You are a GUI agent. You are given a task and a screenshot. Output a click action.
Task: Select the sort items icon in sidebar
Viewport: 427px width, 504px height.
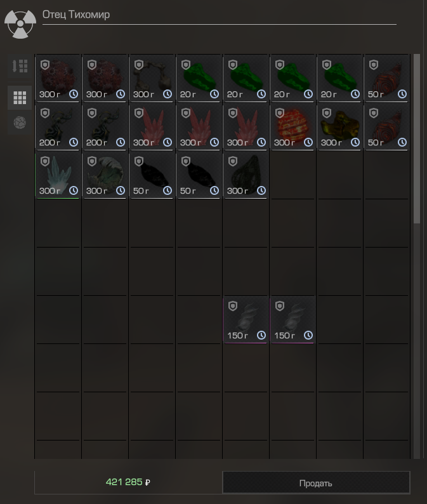(20, 66)
